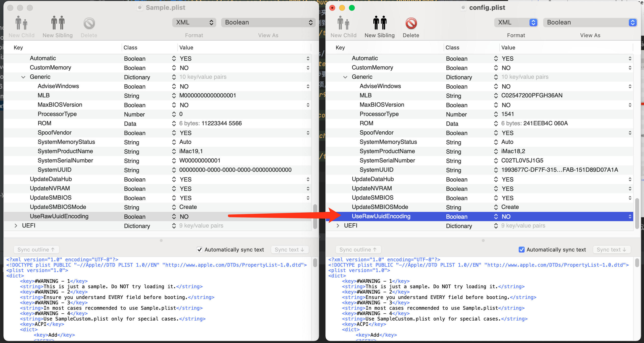Click Value column header in Sample.plist

click(186, 47)
